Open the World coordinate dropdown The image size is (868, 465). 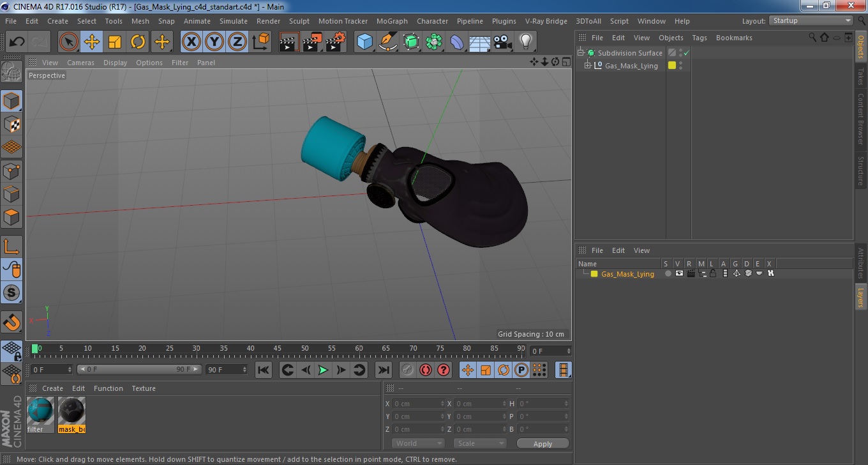418,443
